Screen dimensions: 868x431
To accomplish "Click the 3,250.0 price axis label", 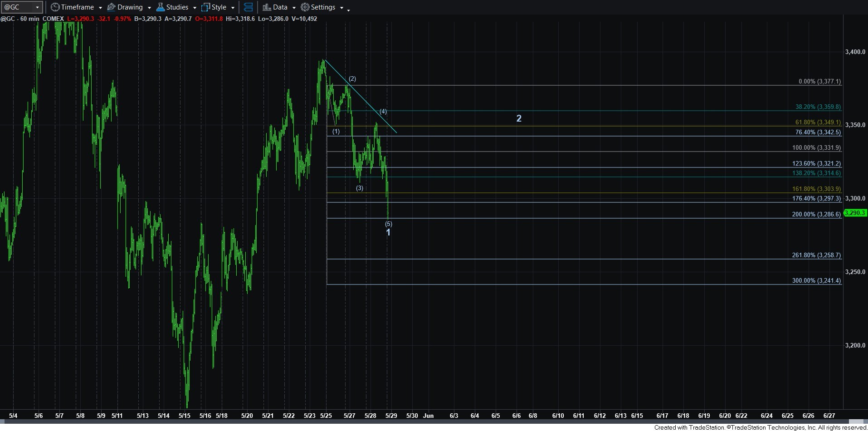I will point(855,272).
